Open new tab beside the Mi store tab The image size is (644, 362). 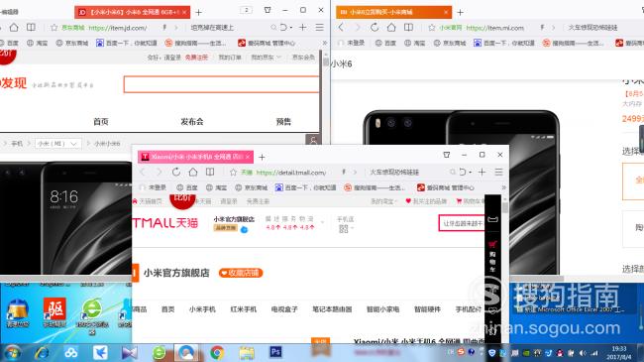click(x=461, y=12)
